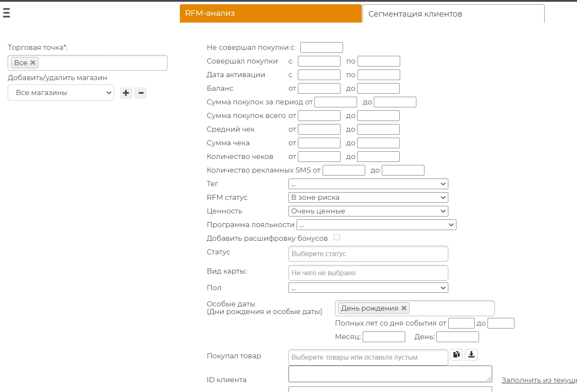Click the 'Заполнить из текущей' link
Viewport: 577px width, 392px height.
pyautogui.click(x=539, y=380)
